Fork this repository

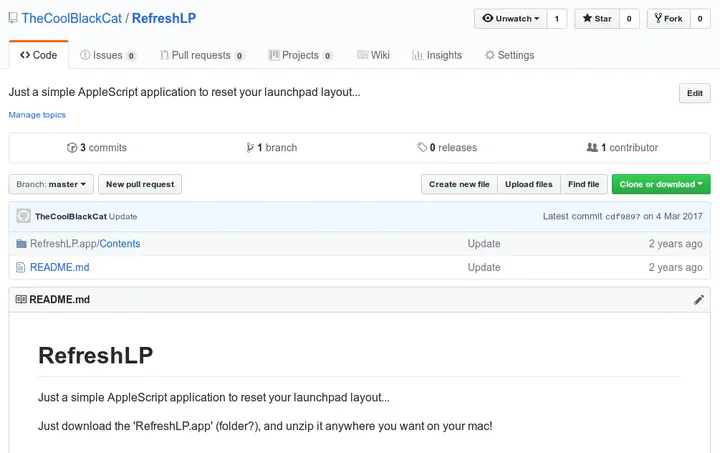[666, 18]
